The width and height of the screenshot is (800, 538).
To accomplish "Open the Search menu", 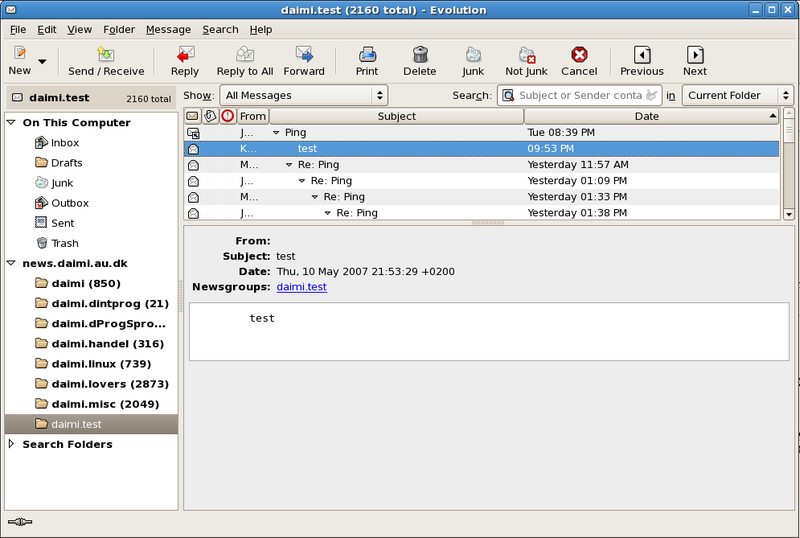I will 220,30.
